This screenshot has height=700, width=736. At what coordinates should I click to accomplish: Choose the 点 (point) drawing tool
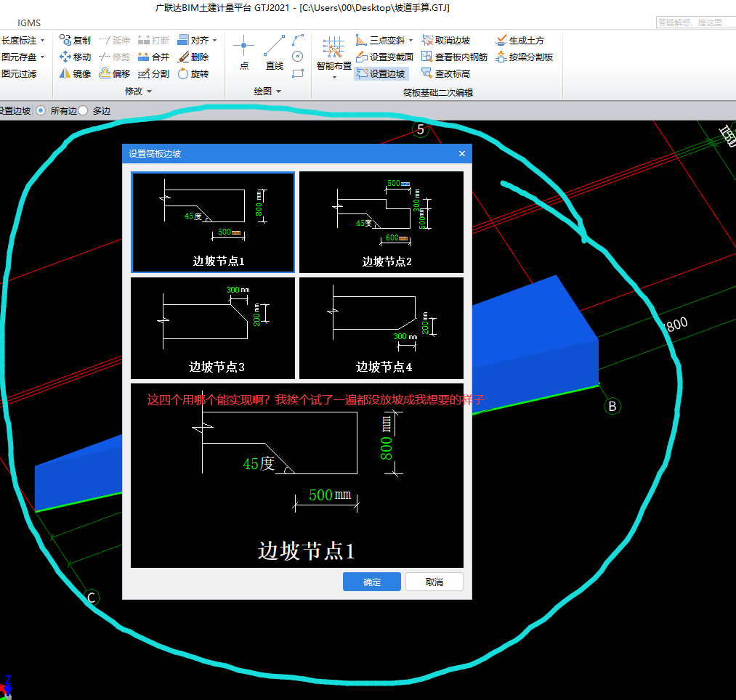click(x=244, y=52)
